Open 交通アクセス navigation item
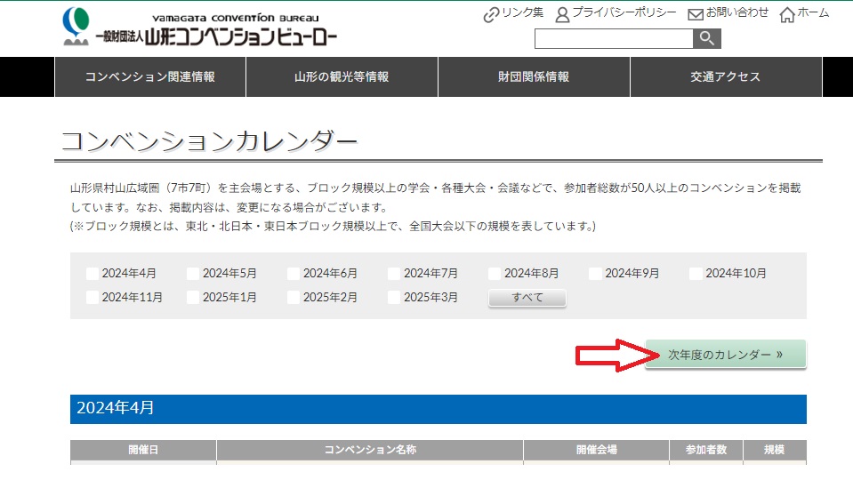The width and height of the screenshot is (853, 504). click(x=726, y=77)
